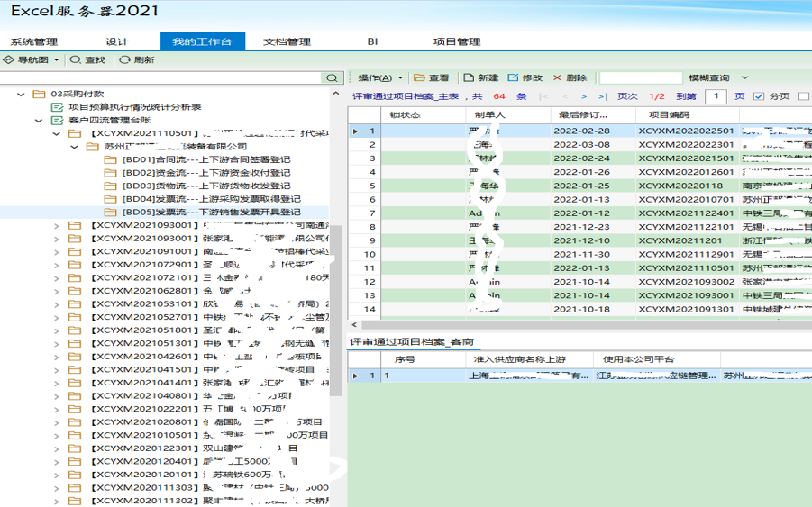Select the cell XCYXM2022022301
Viewport: 812px width, 507px height.
pyautogui.click(x=686, y=145)
